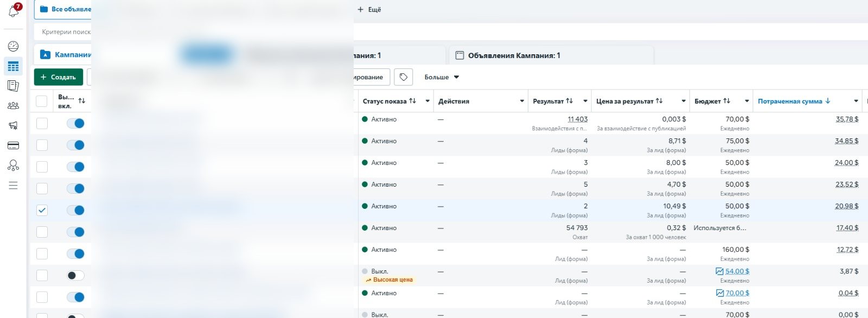This screenshot has height=318, width=868.
Task: Open the Больше dropdown menu
Action: (442, 77)
